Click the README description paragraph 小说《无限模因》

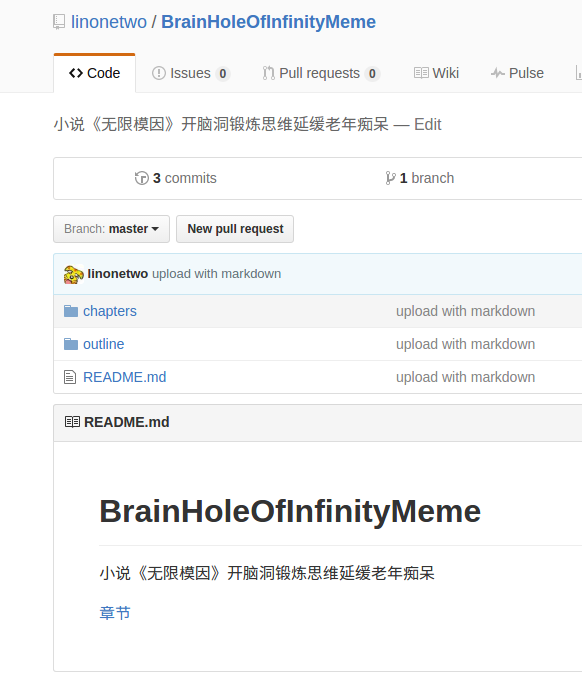point(267,573)
